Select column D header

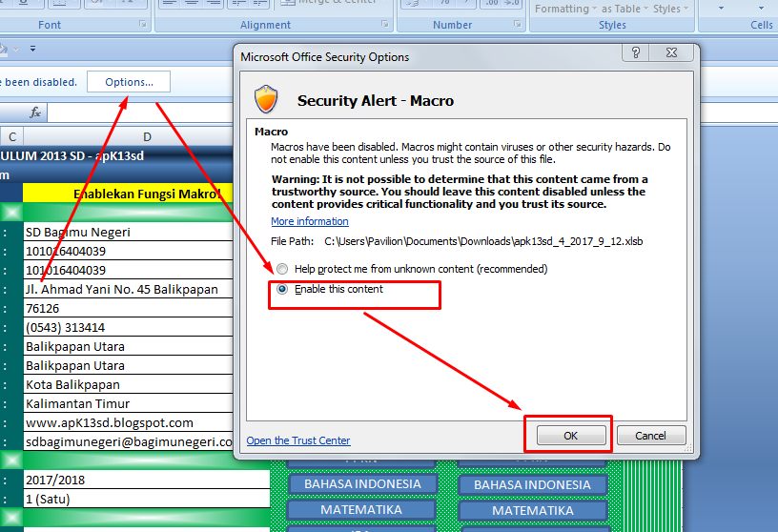pos(147,137)
